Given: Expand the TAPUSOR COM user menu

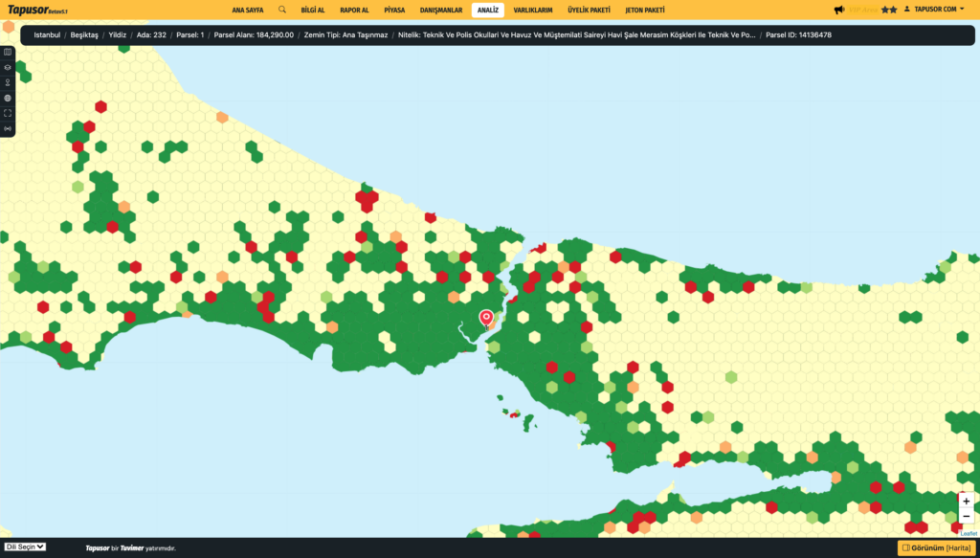Looking at the screenshot, I should [x=935, y=10].
